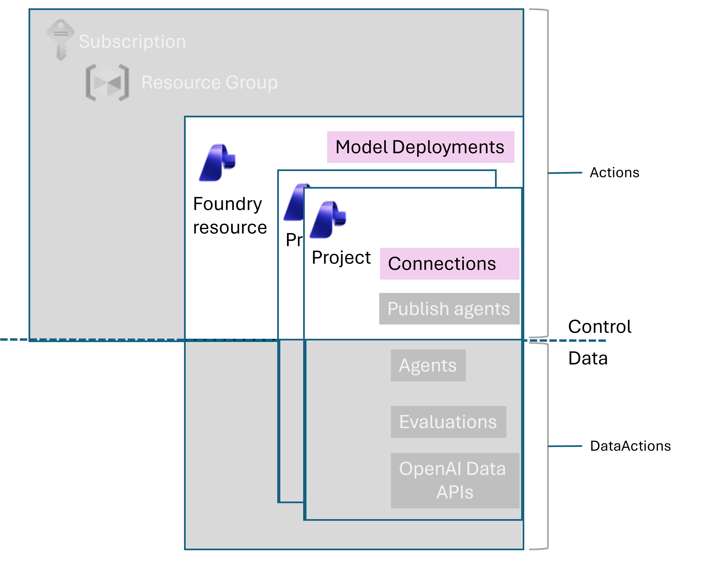Click the Subscription label
The image size is (704, 588).
click(x=132, y=42)
